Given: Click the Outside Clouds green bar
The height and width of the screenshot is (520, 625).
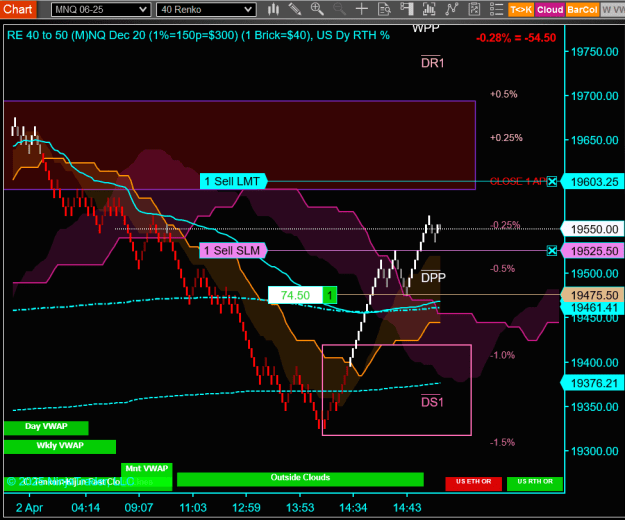Looking at the screenshot, I should click(x=300, y=479).
